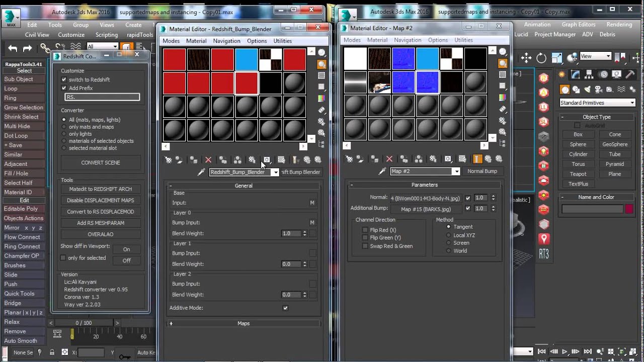The width and height of the screenshot is (644, 362).
Task: Select the Cameras category in Create panel
Action: (598, 89)
